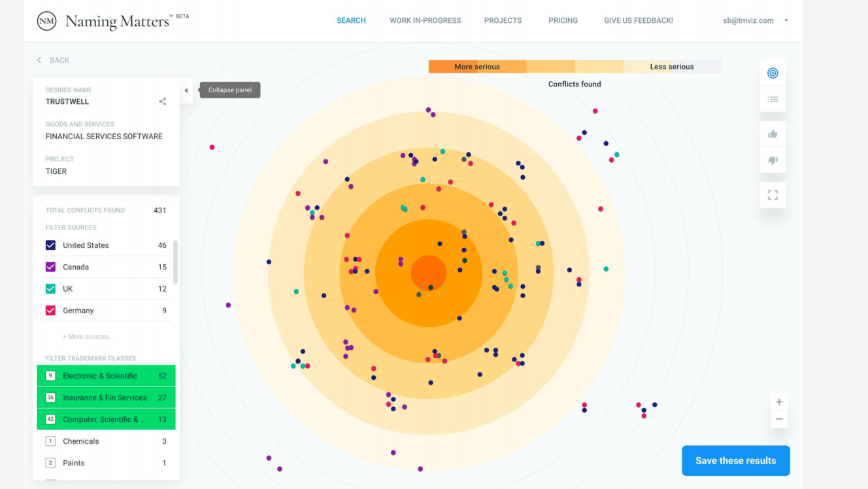This screenshot has height=489, width=868.
Task: Zoom in with the plus icon
Action: [x=779, y=402]
